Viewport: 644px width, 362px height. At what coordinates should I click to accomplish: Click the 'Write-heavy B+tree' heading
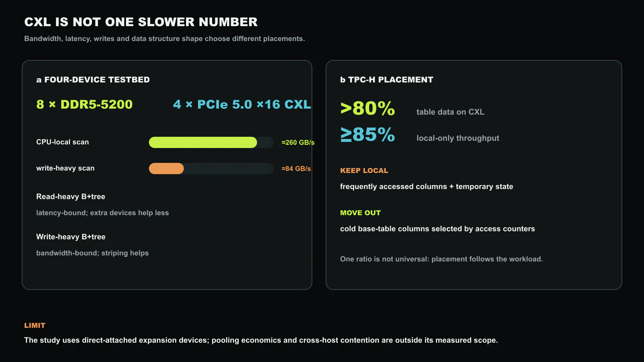coord(71,237)
